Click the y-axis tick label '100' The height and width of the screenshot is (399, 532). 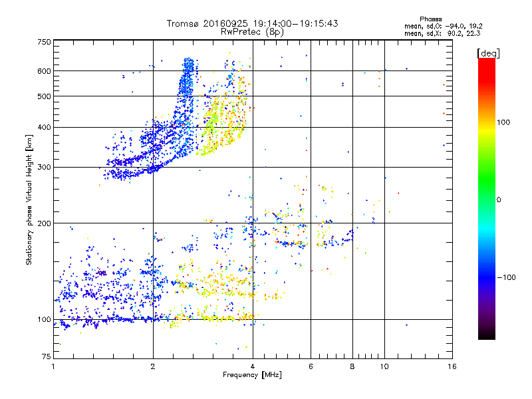(44, 320)
